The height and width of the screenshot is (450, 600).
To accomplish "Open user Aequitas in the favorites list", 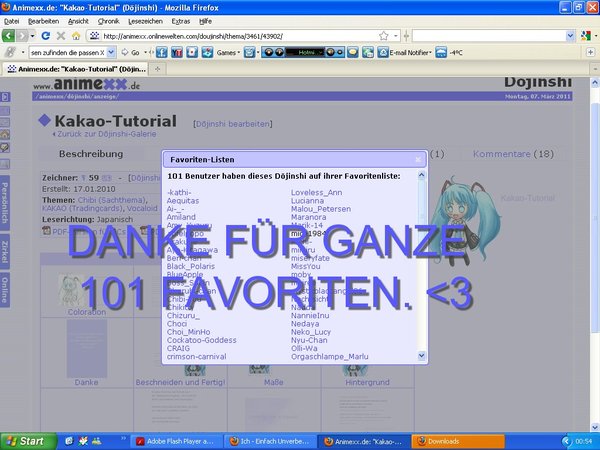I will [183, 201].
